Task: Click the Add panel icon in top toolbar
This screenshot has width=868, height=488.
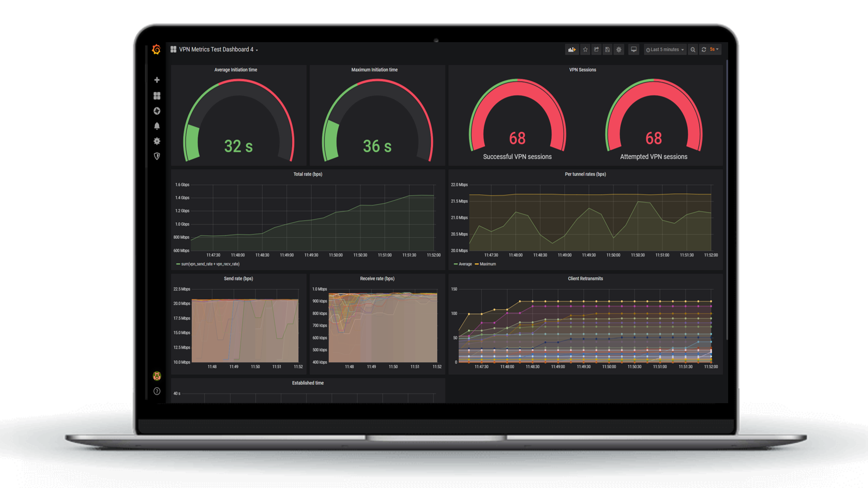Action: pyautogui.click(x=572, y=49)
